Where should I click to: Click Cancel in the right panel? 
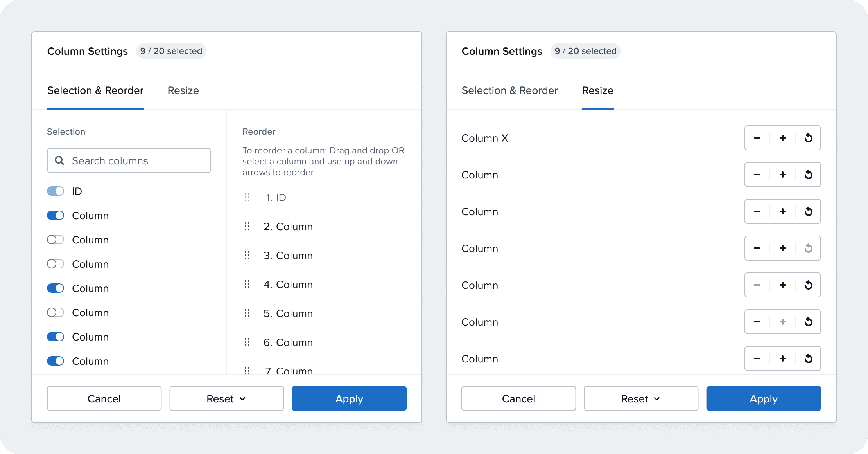(x=518, y=398)
